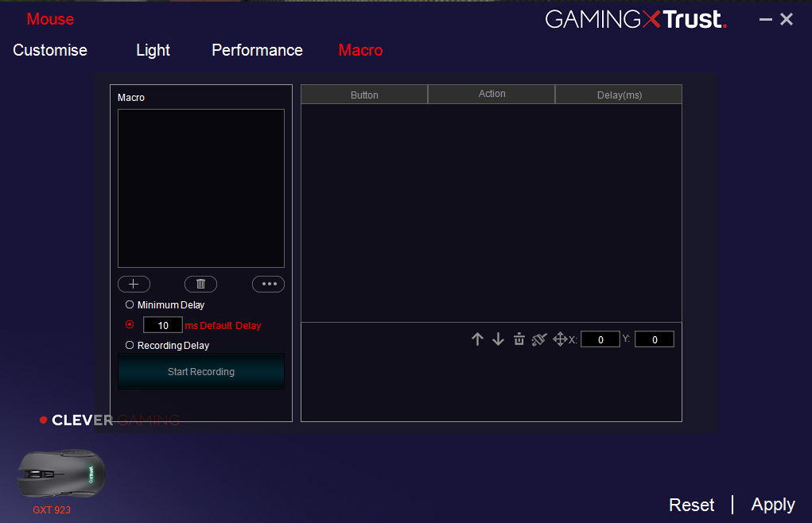Select Minimum Delay radio option

pos(130,304)
